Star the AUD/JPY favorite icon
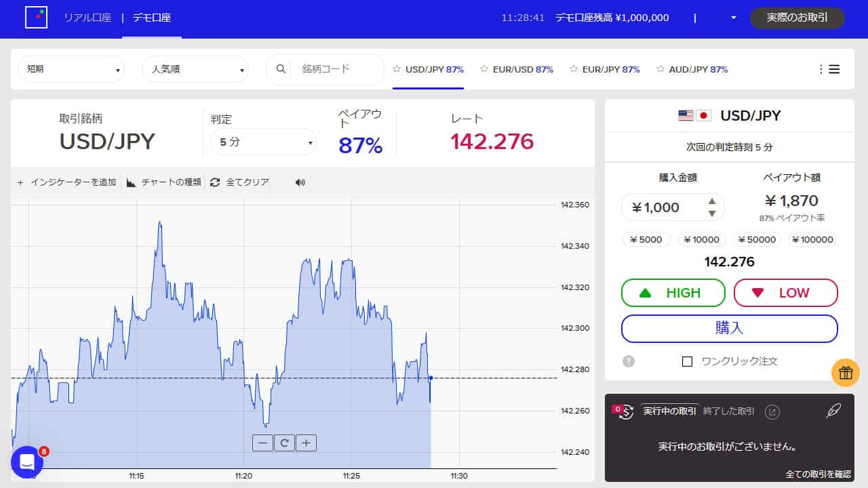 (660, 69)
